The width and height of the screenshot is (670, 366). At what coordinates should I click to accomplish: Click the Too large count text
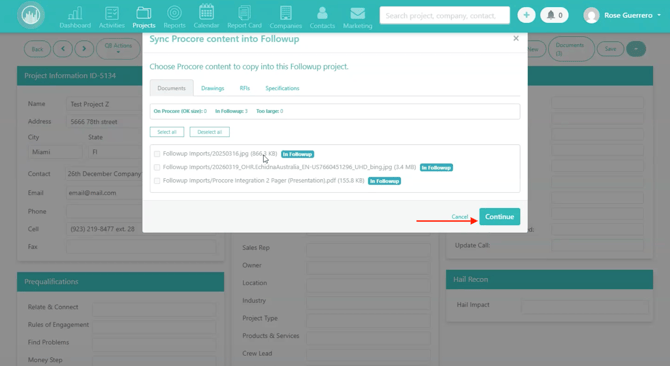point(269,111)
